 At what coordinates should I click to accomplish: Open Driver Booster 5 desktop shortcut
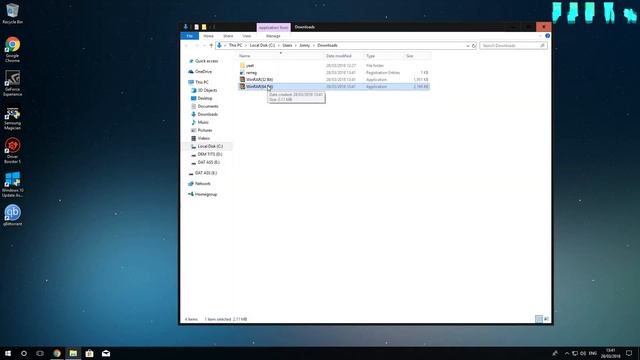pos(12,151)
